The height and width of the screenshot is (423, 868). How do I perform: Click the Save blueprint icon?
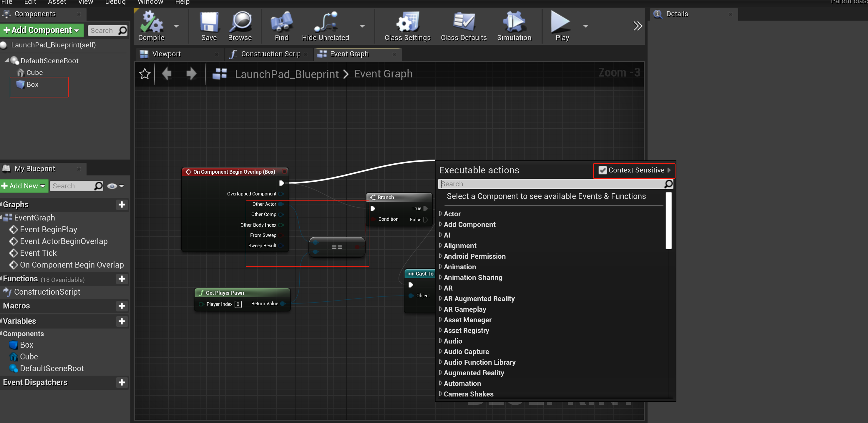[x=209, y=22]
